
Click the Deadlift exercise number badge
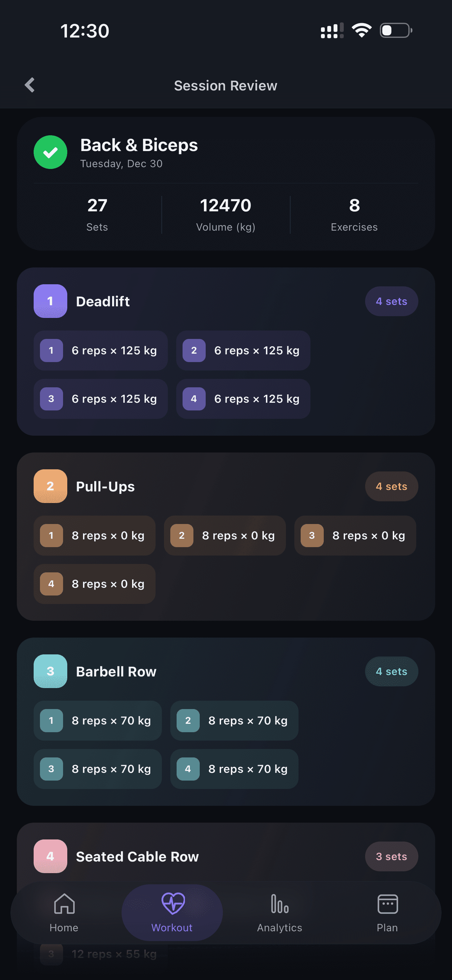pyautogui.click(x=50, y=301)
